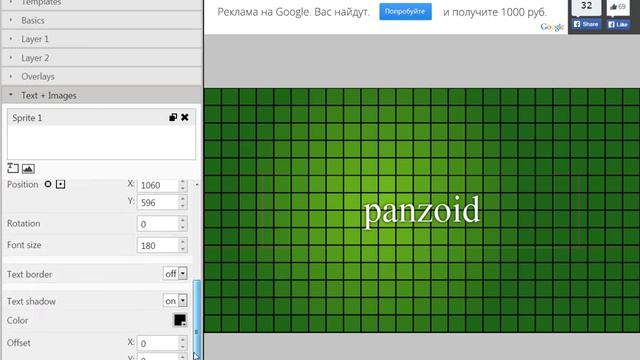Delete Sprite 1 with the X icon
This screenshot has height=360, width=640.
point(185,118)
